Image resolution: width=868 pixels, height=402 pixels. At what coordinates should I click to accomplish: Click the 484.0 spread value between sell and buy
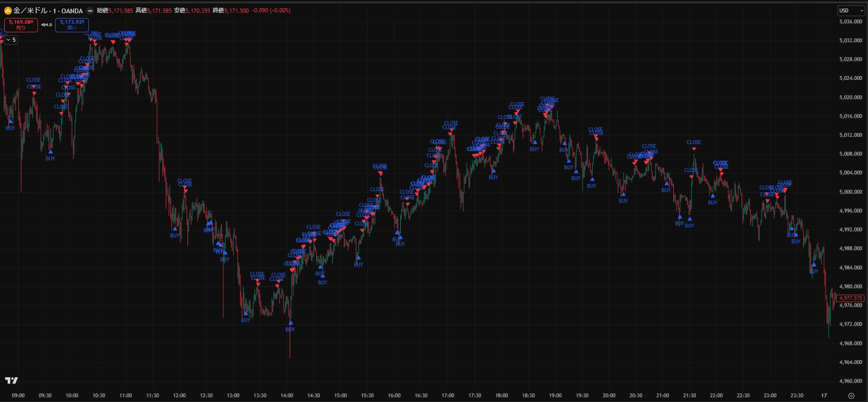47,25
